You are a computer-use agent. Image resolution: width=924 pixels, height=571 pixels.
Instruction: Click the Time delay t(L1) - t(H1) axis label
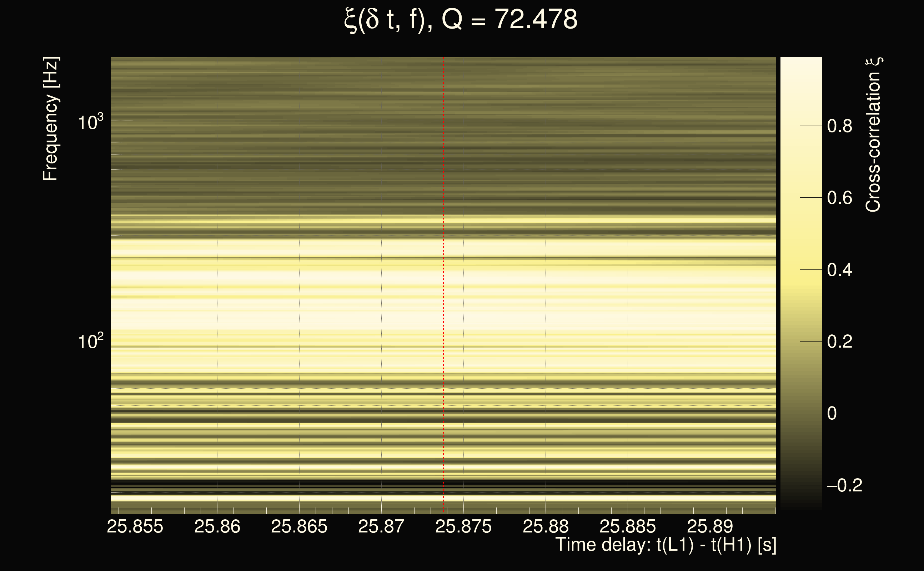coord(666,545)
